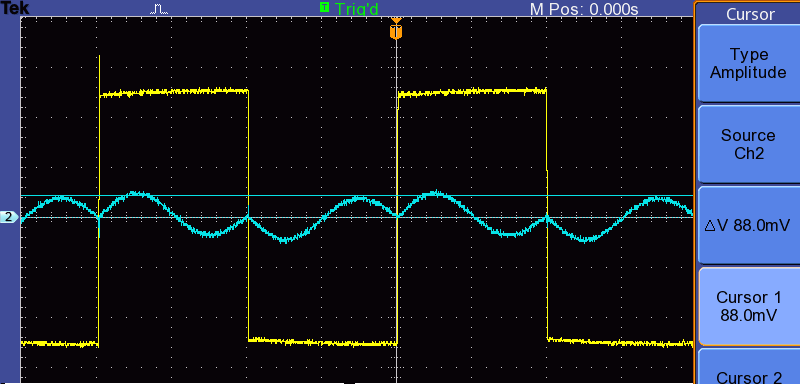Click the M Pos: 0.000s readout

(584, 9)
